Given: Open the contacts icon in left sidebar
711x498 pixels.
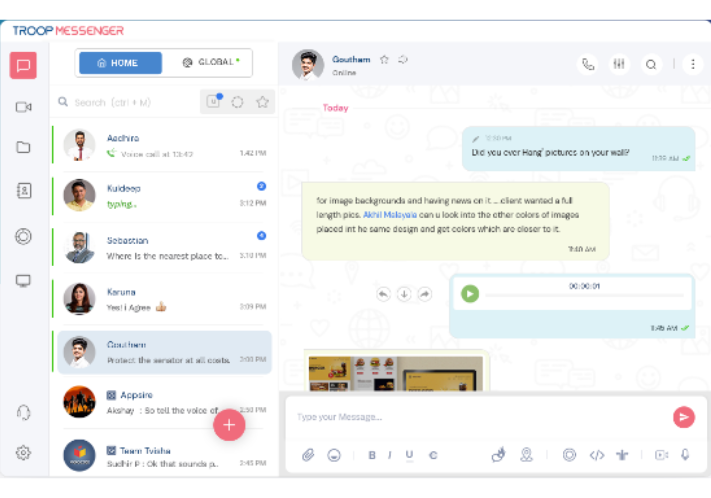Looking at the screenshot, I should tap(23, 190).
